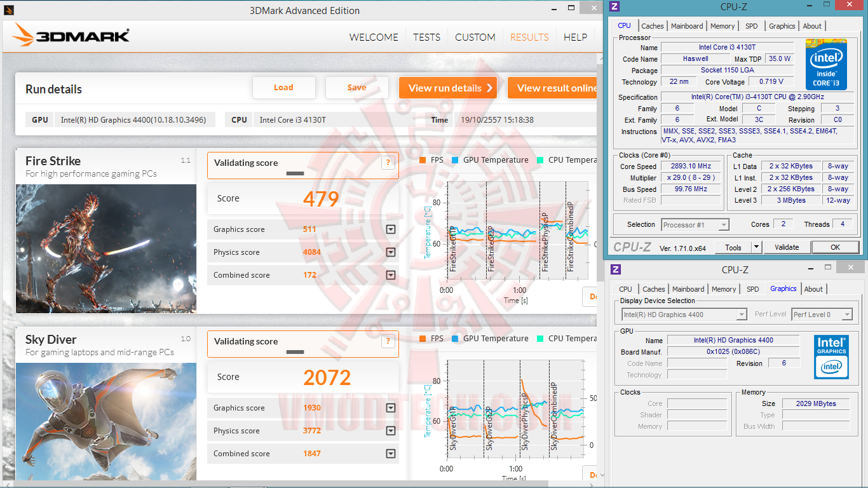868x488 pixels.
Task: Click the Fire Strike score value 479
Action: coord(322,199)
